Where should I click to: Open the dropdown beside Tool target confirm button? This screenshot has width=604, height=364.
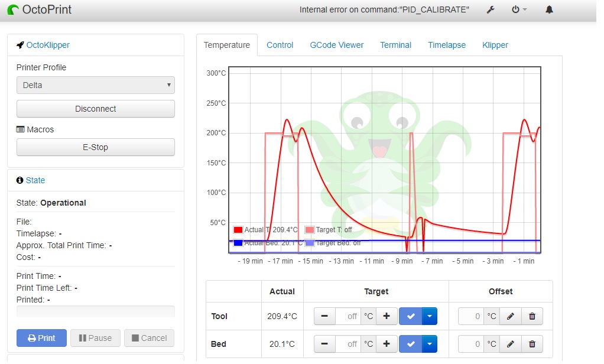tap(429, 316)
